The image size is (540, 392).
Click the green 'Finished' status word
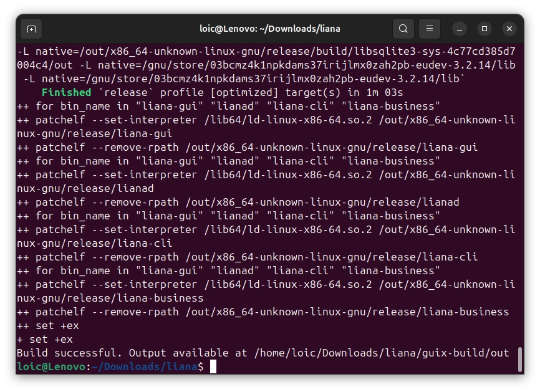[x=67, y=93]
